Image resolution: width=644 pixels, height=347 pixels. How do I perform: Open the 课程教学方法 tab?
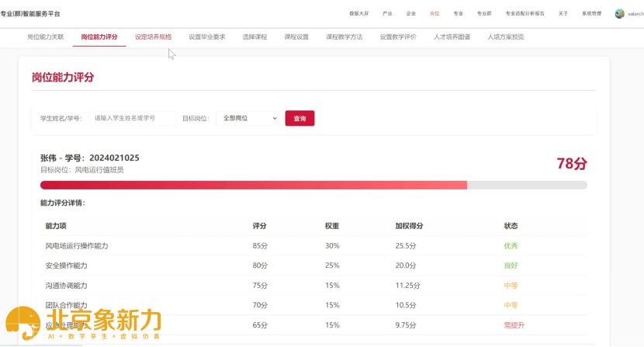tap(344, 36)
